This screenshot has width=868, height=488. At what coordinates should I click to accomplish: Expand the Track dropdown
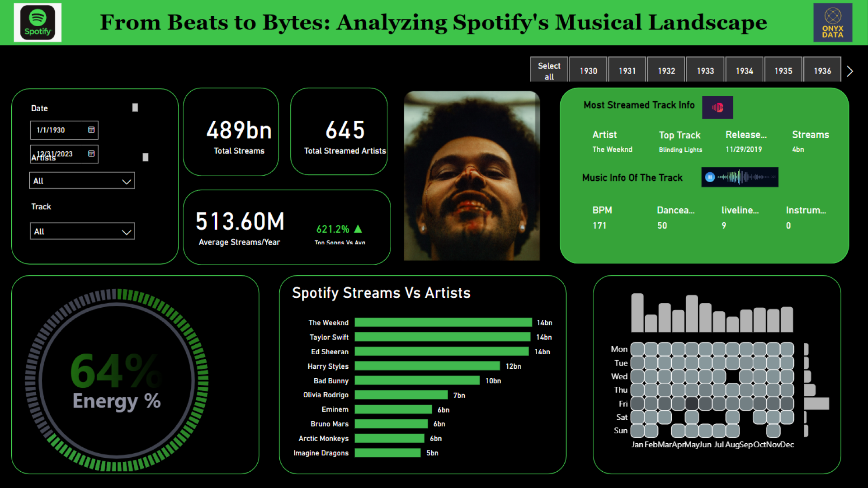pos(82,231)
